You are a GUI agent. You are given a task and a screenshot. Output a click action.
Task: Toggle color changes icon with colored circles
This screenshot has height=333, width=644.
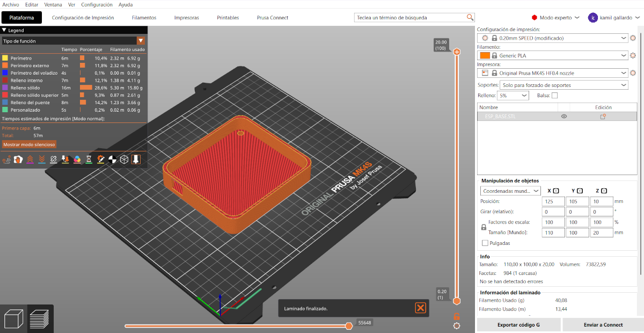tap(77, 159)
